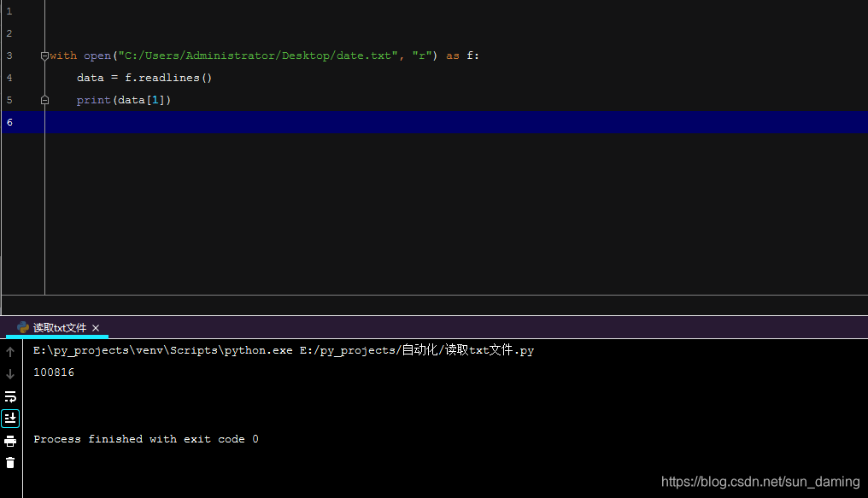Toggle soft-wrap for console output
The width and height of the screenshot is (868, 498).
(x=10, y=395)
